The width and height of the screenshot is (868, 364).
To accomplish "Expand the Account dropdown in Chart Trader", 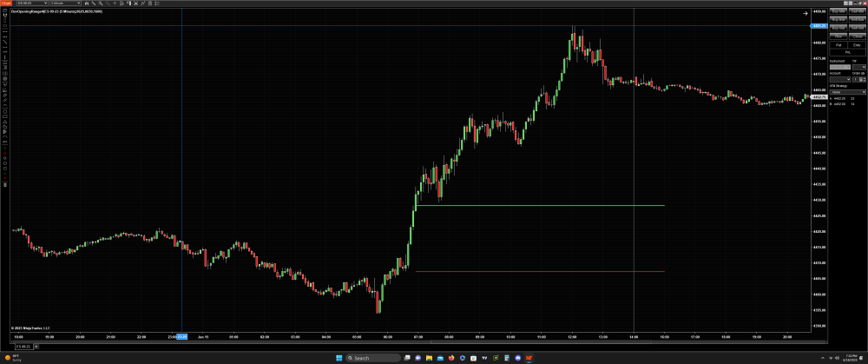I will click(839, 79).
